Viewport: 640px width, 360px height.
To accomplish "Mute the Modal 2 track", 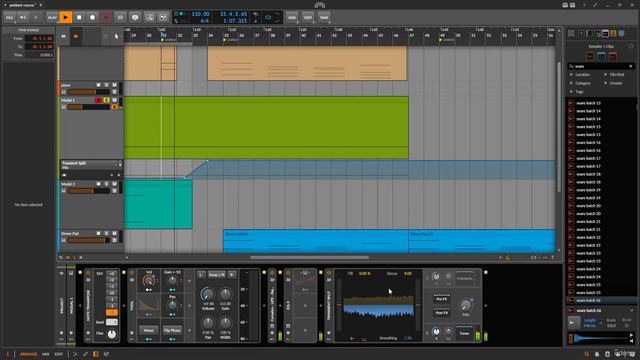I will [114, 184].
